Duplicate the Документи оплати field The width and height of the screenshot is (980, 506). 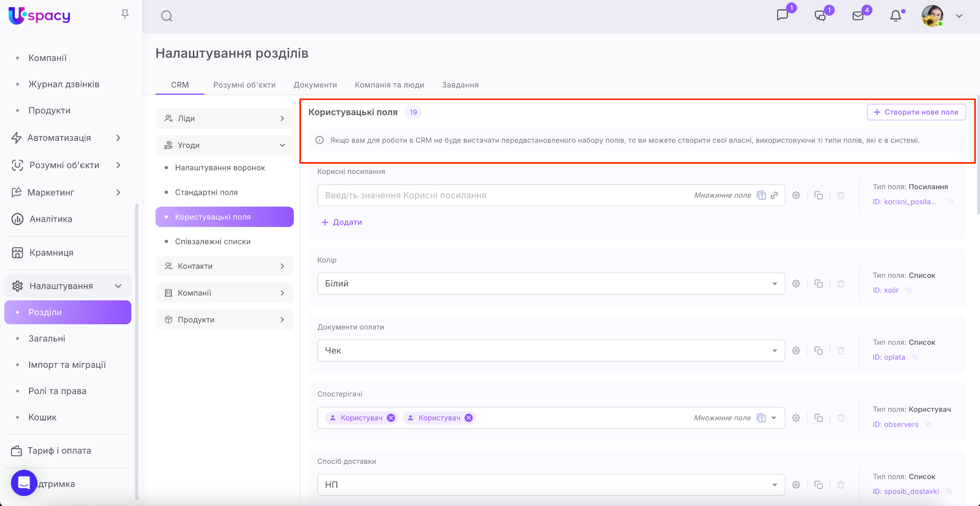[x=819, y=351]
